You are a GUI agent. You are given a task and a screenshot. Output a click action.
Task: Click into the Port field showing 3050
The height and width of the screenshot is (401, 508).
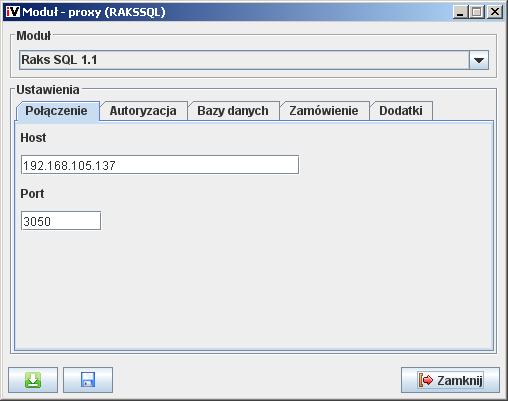[x=61, y=221]
